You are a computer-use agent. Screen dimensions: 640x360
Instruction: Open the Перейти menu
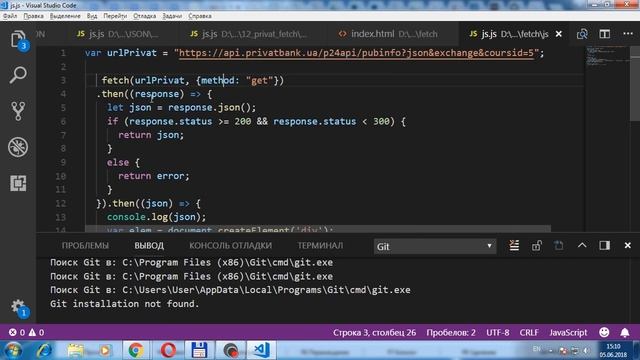[115, 16]
